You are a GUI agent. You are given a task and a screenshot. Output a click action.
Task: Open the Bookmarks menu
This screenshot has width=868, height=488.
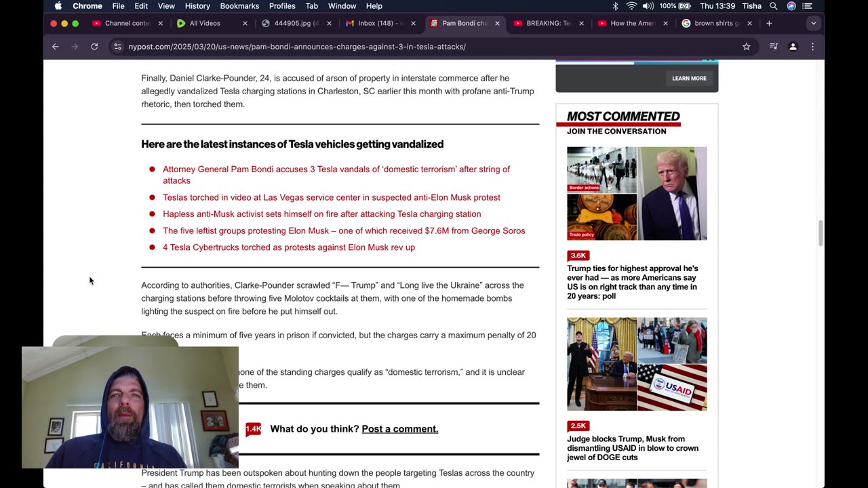(x=239, y=6)
